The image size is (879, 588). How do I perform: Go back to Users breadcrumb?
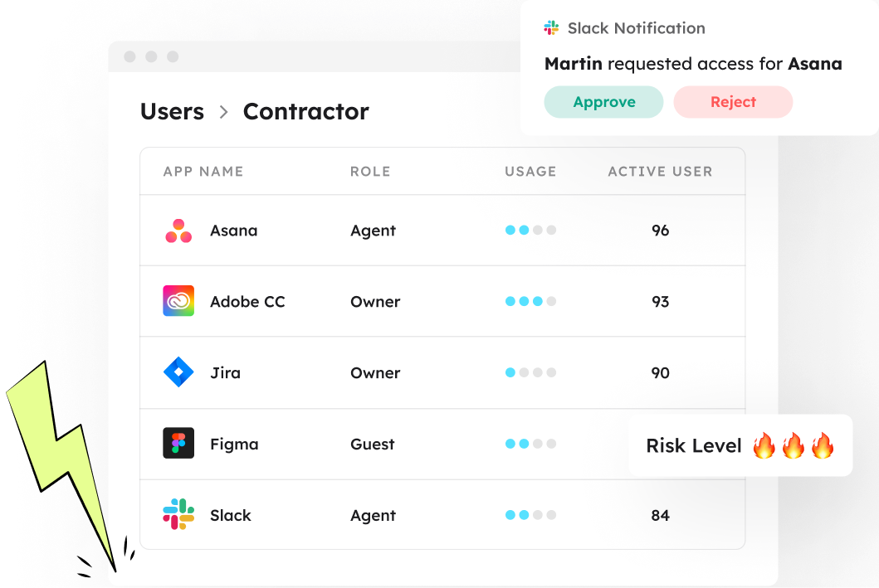[x=172, y=111]
